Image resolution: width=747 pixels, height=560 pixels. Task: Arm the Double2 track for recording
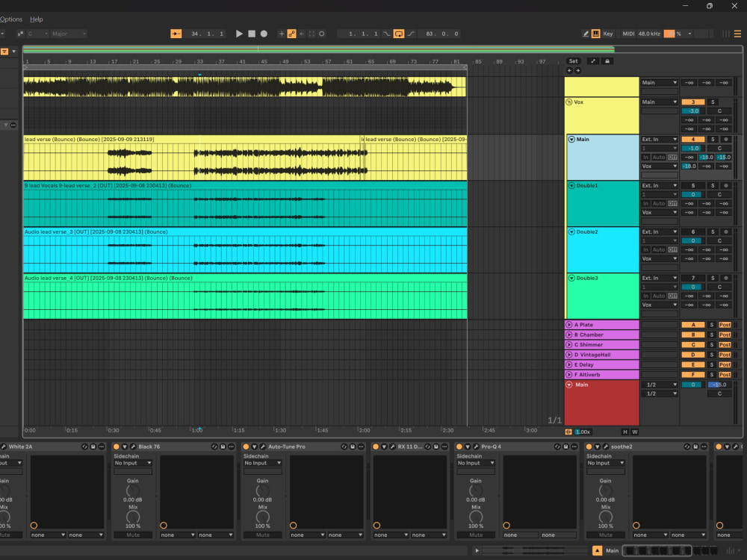coord(726,232)
